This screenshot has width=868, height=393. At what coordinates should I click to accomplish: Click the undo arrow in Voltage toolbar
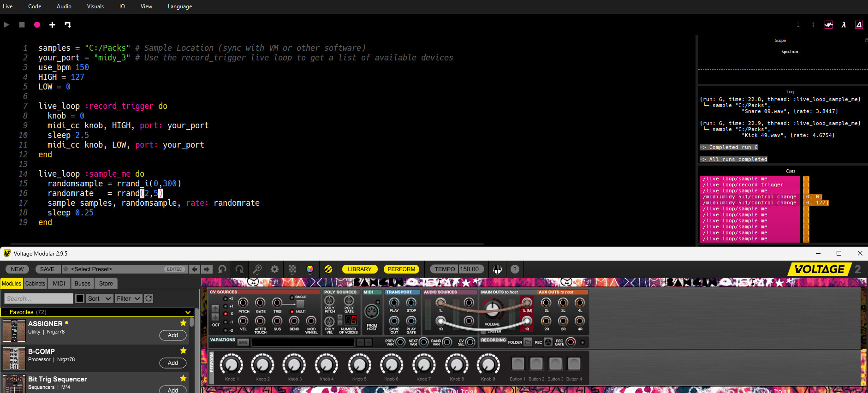222,269
